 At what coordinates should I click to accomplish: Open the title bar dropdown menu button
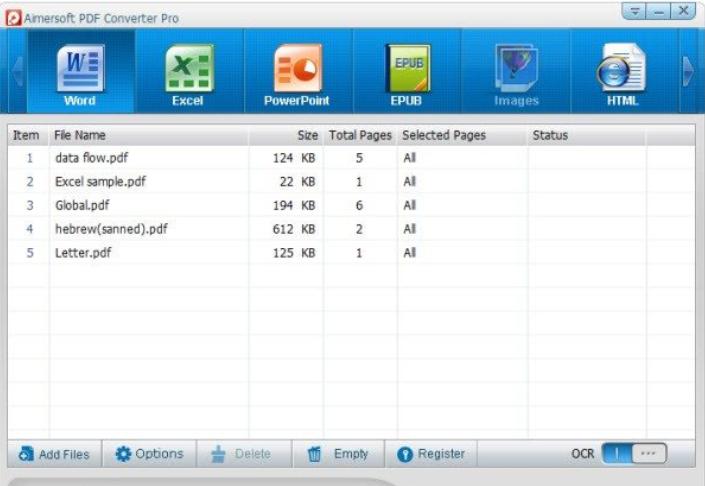point(634,11)
